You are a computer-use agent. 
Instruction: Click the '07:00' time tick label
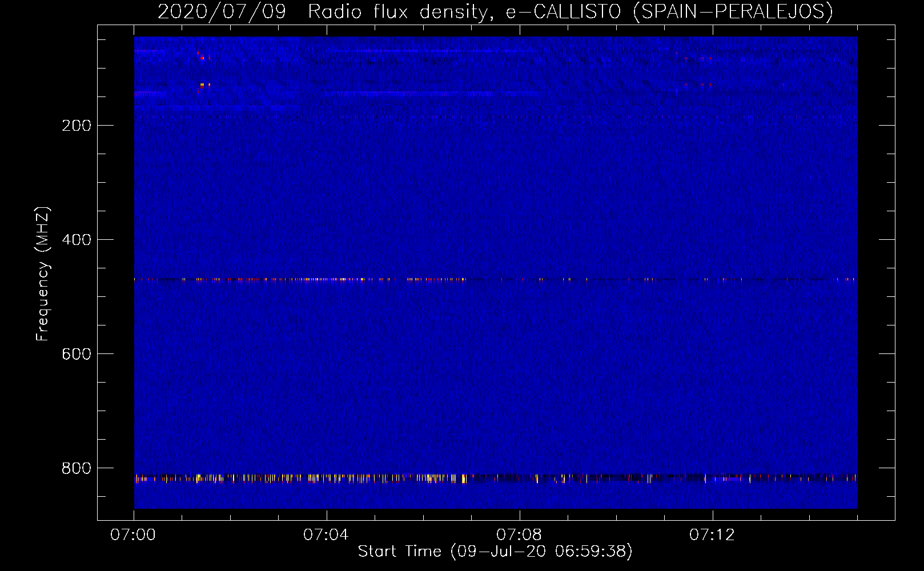coord(133,535)
